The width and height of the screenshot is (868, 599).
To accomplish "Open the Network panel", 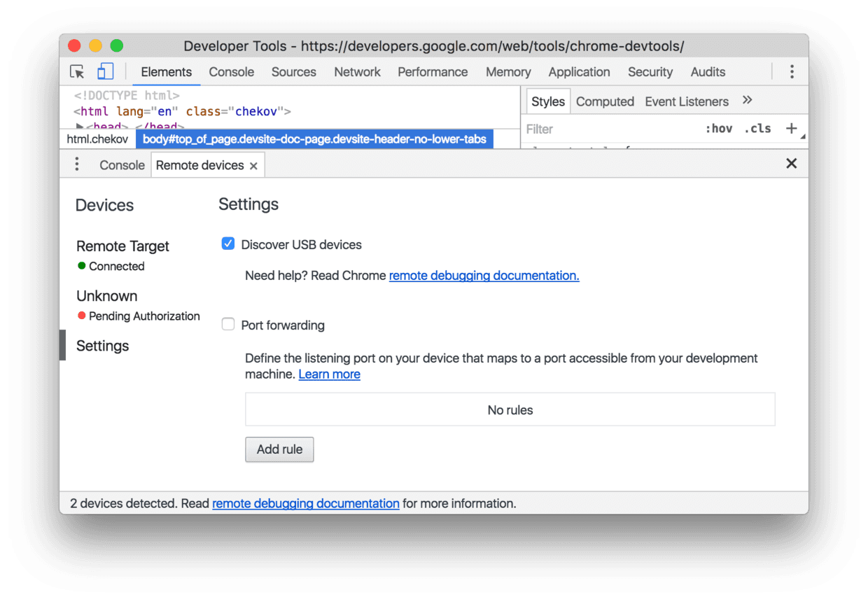I will pos(357,71).
